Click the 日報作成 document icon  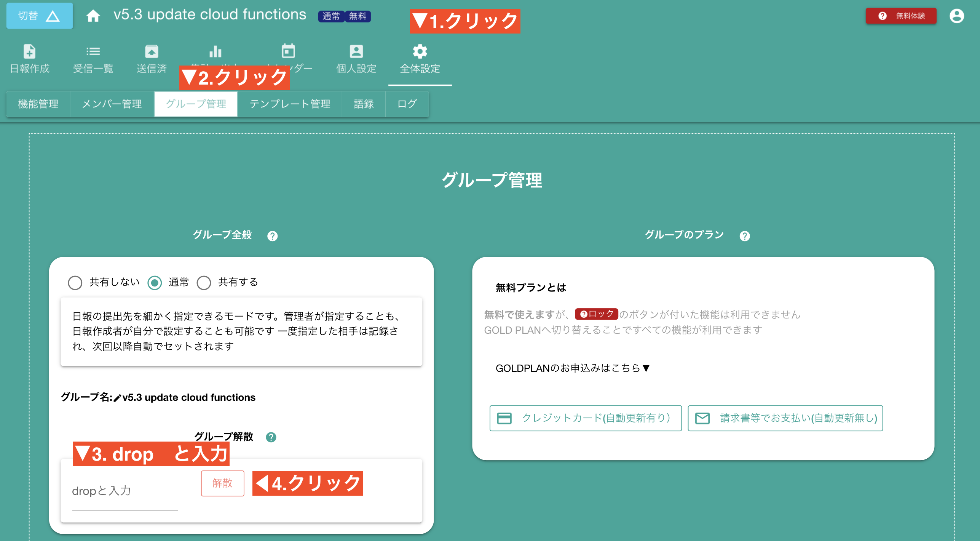click(30, 51)
